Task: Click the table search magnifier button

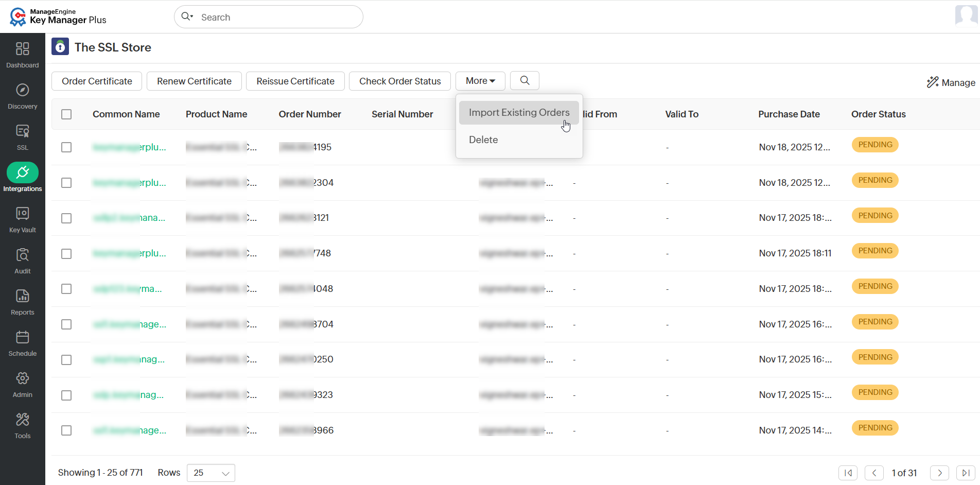Action: point(524,81)
